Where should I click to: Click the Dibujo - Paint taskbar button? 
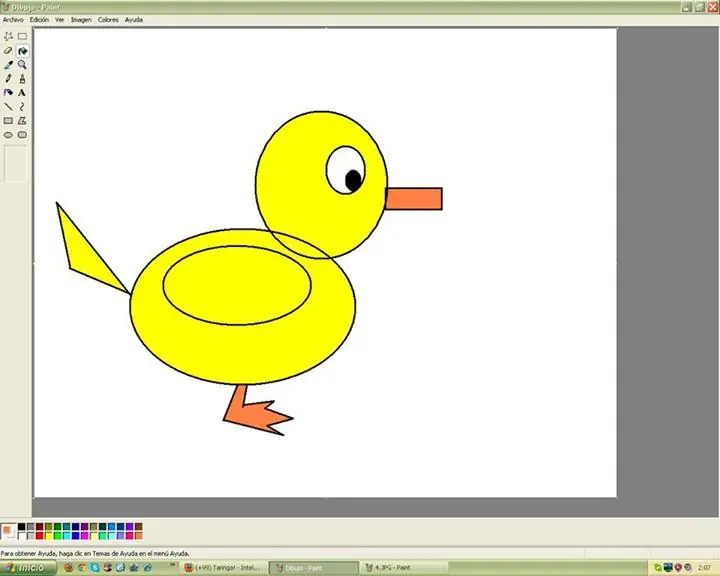[x=314, y=568]
